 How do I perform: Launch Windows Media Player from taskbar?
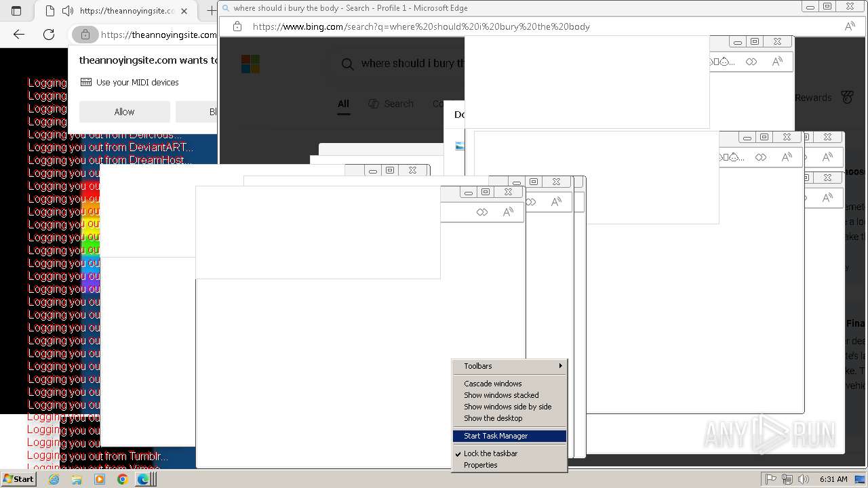point(100,479)
